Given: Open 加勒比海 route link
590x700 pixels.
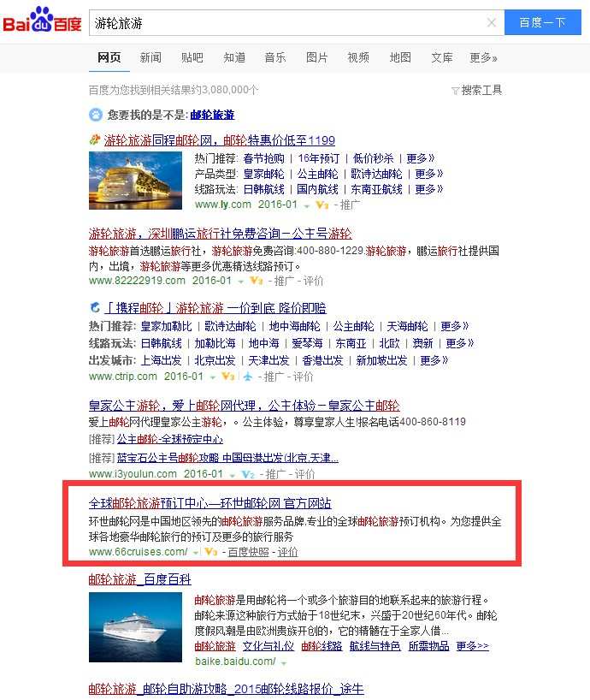Looking at the screenshot, I should point(215,343).
